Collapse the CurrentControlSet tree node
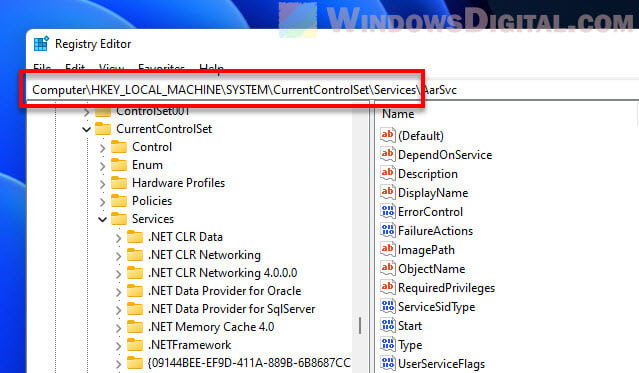The height and width of the screenshot is (373, 639). coord(86,130)
